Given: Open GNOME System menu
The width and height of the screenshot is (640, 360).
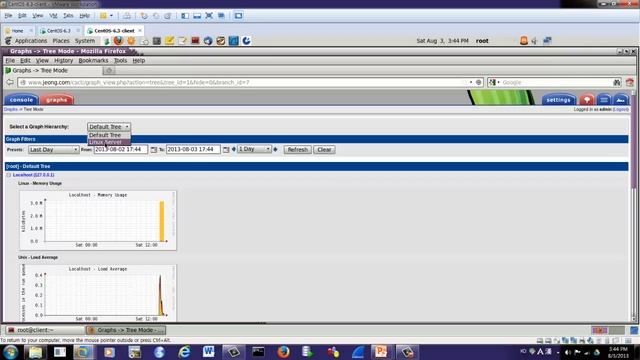Looking at the screenshot, I should [x=84, y=41].
